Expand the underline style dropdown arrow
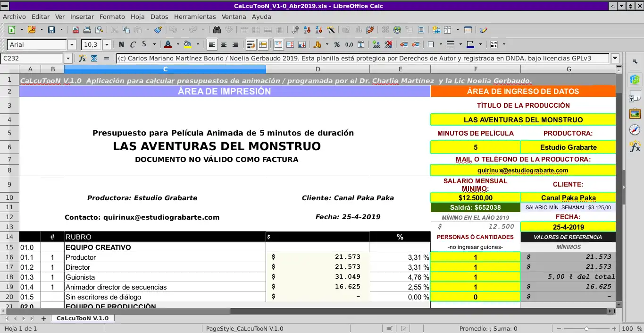This screenshot has height=333, width=644. click(x=154, y=44)
